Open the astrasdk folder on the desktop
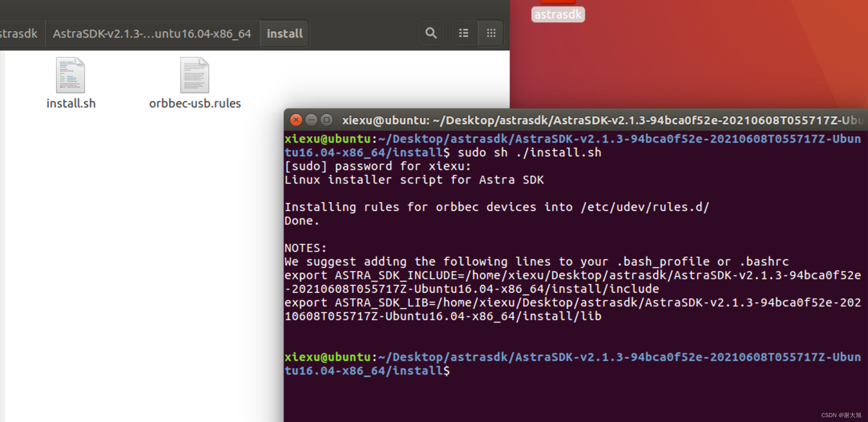The height and width of the screenshot is (422, 868). [x=557, y=8]
